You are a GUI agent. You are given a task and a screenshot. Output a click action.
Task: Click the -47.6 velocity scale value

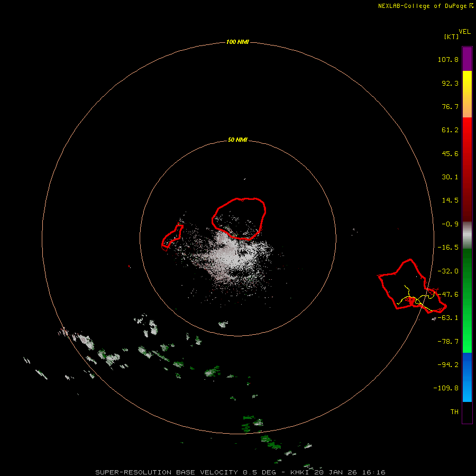448,295
